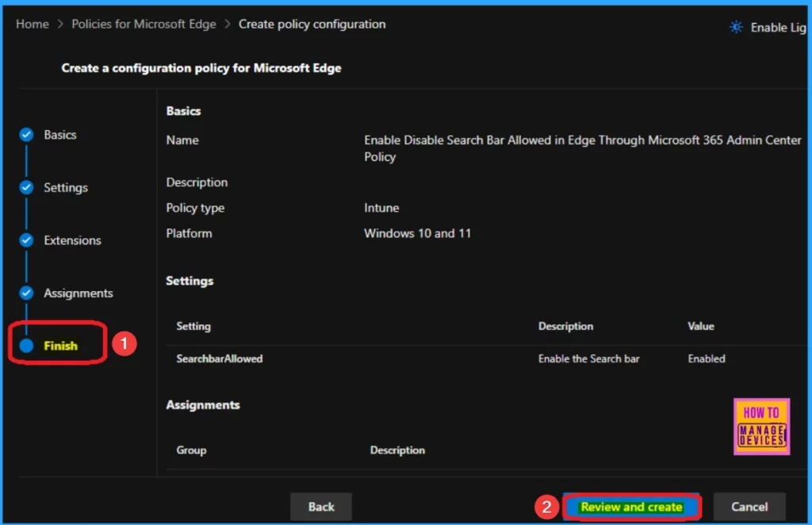Click 'Enable the Search bar' description cell
Screen dimensions: 812x525
(x=589, y=358)
